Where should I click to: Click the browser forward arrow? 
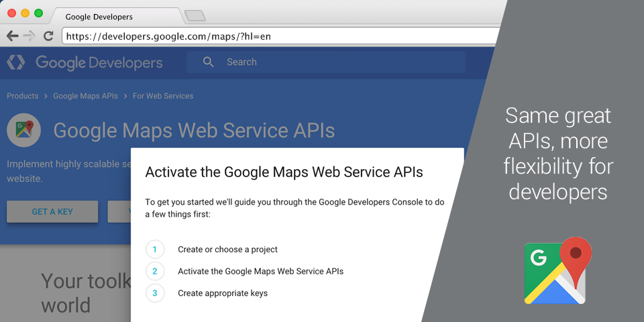coord(30,36)
